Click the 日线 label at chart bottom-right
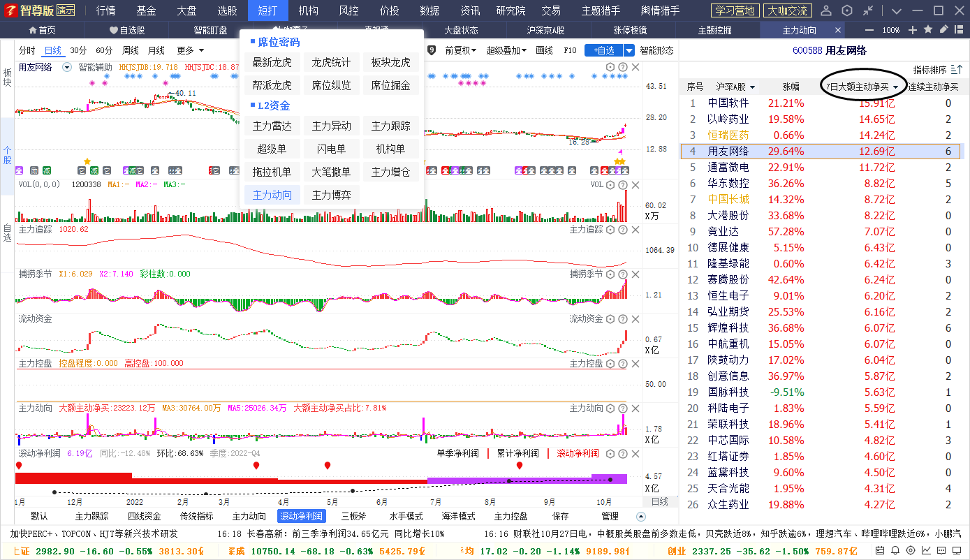Image resolution: width=970 pixels, height=560 pixels. pyautogui.click(x=659, y=501)
